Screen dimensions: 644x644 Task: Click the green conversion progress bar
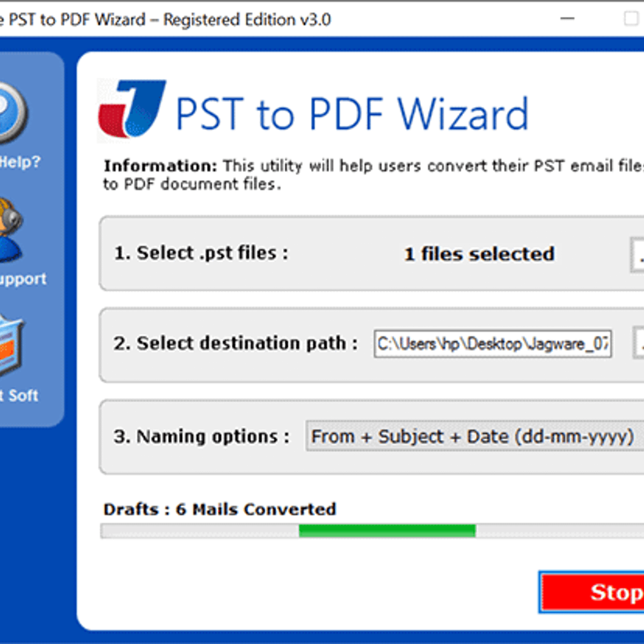point(387,531)
